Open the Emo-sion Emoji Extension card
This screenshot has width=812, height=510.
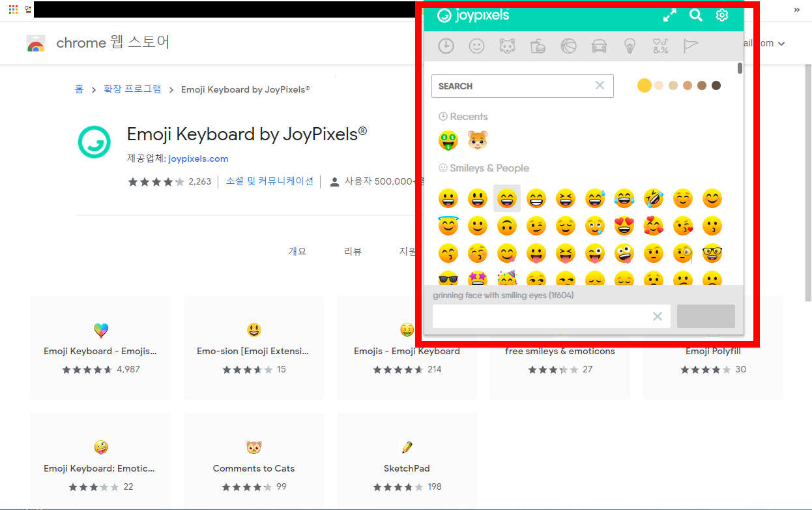[x=254, y=348]
